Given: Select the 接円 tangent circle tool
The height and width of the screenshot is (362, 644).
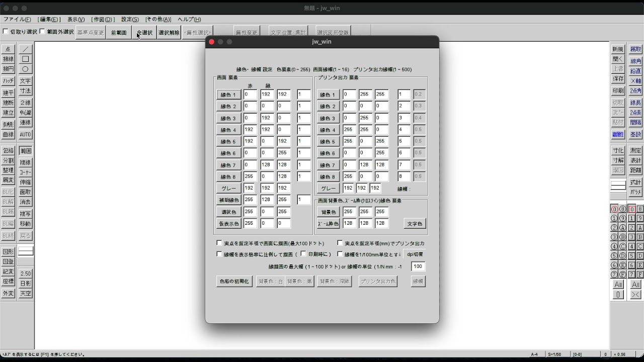Looking at the screenshot, I should pyautogui.click(x=8, y=69).
